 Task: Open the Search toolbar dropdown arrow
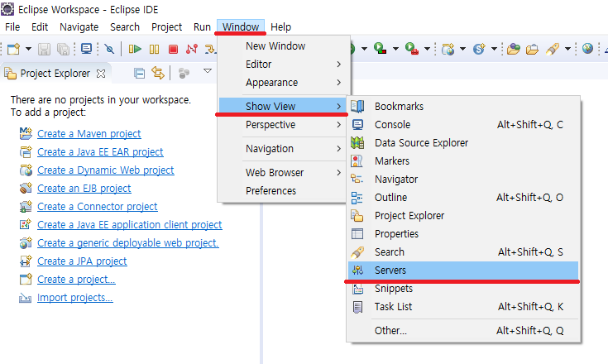567,49
